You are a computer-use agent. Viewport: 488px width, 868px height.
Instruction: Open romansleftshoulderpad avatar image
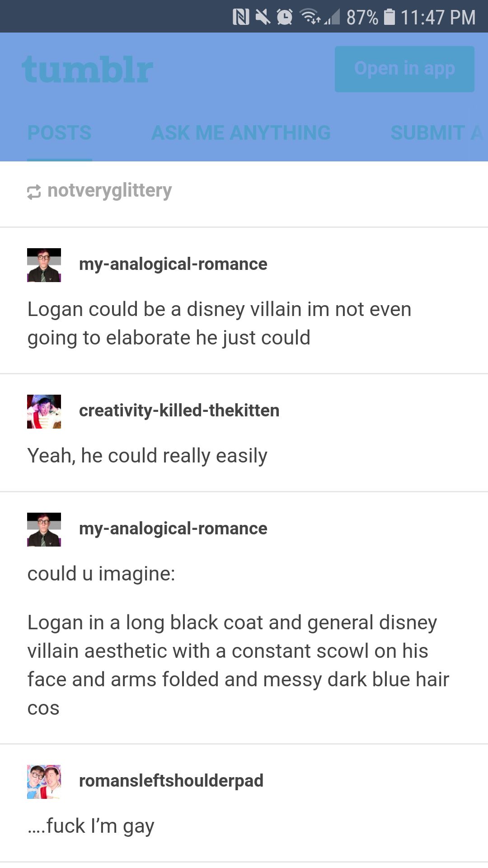click(x=44, y=782)
